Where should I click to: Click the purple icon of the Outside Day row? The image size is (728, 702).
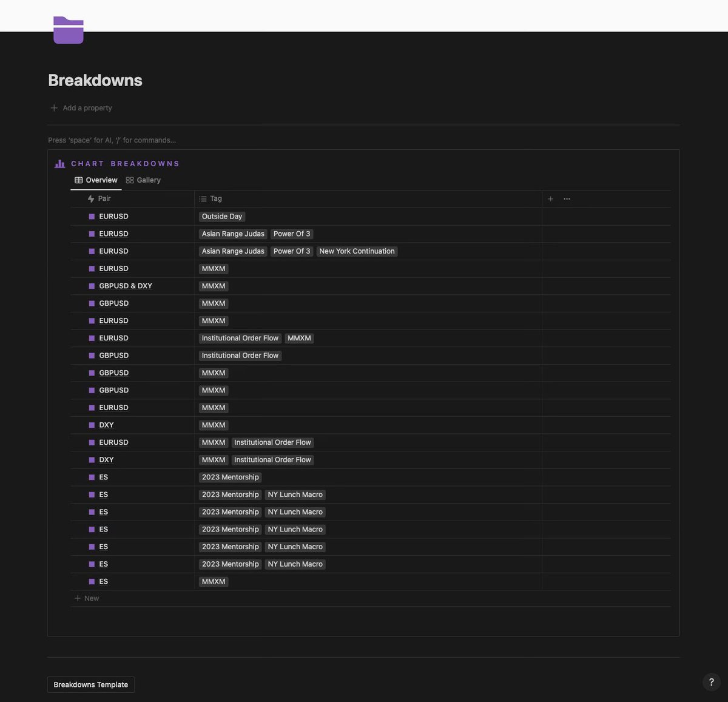click(92, 217)
